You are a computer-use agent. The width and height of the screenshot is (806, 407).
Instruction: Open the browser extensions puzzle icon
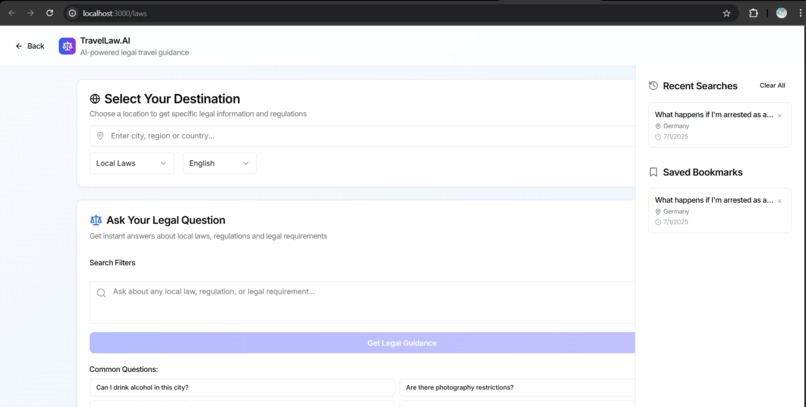click(x=753, y=13)
